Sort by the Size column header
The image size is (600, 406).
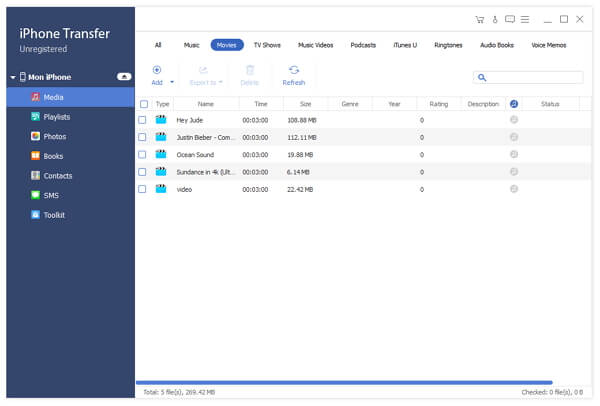pos(306,104)
